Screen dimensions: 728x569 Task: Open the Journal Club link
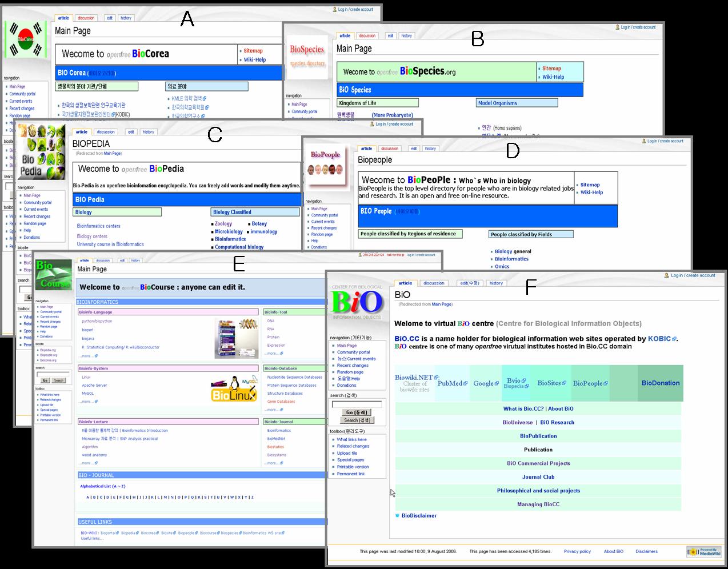coord(538,477)
